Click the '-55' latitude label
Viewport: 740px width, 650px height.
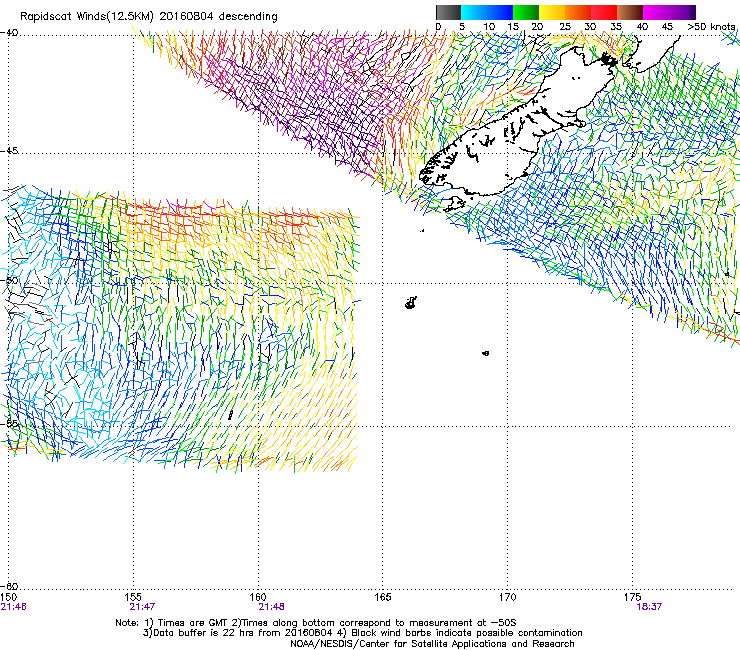pos(9,423)
